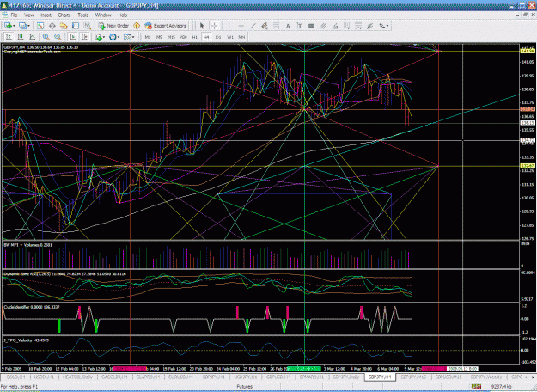
Task: Select the M1 timeframe button
Action: tap(148, 37)
